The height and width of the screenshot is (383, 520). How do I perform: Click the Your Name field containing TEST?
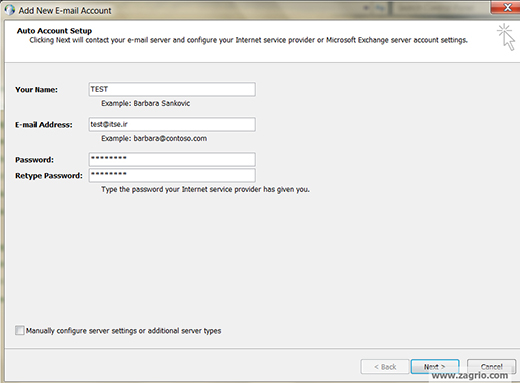point(172,89)
